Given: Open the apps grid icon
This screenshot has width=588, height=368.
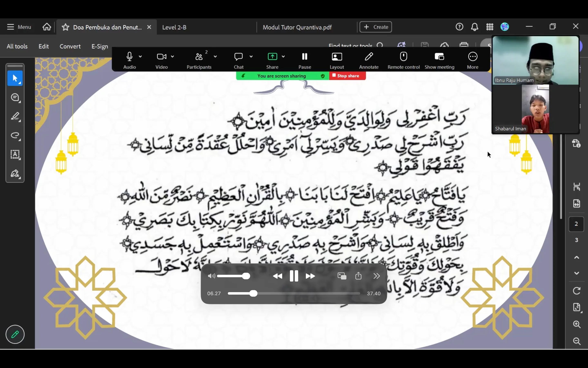Looking at the screenshot, I should point(490,27).
